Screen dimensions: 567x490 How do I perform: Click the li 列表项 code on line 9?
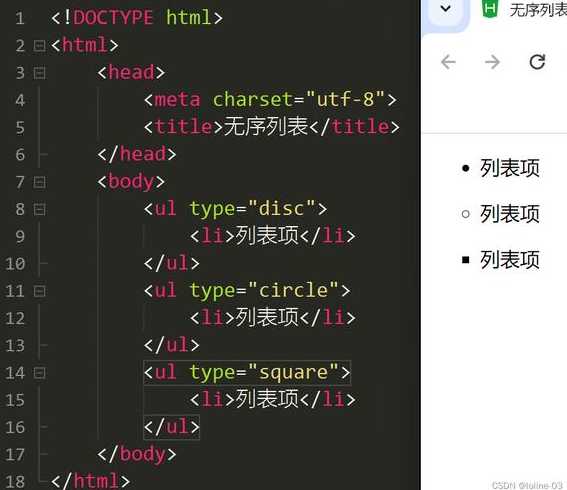click(273, 236)
